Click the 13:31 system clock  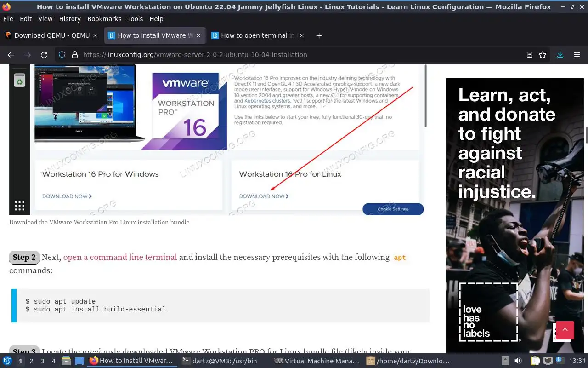(x=577, y=361)
